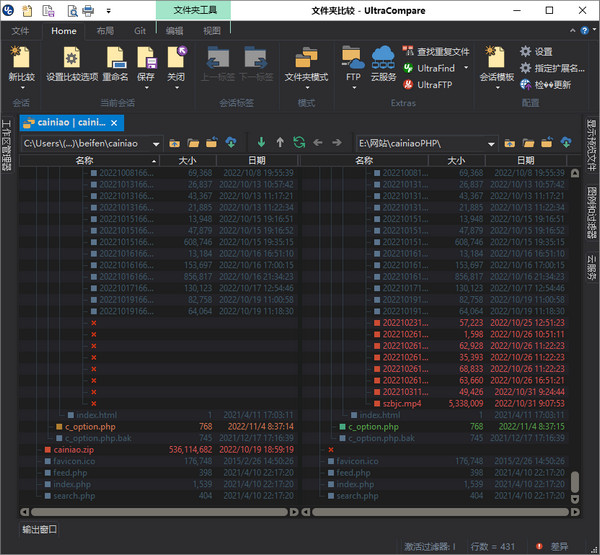Click left pane browse folder icon
Screen dimensions: 600x555
[x=193, y=143]
